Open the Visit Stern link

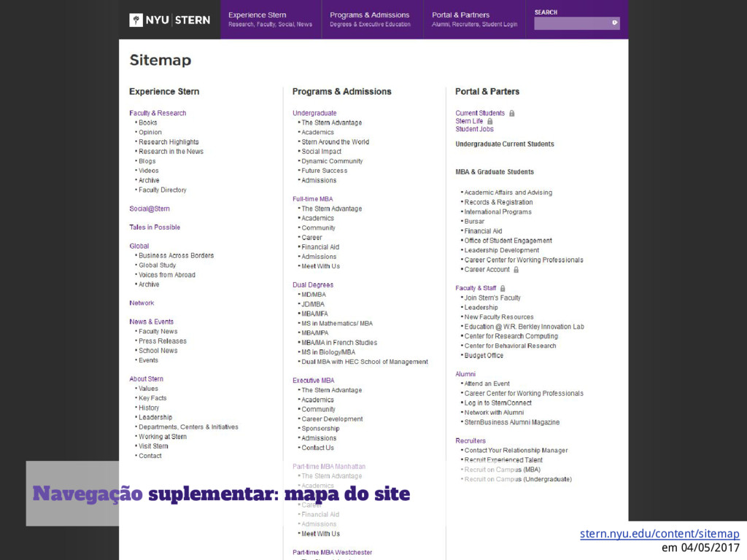pos(153,446)
